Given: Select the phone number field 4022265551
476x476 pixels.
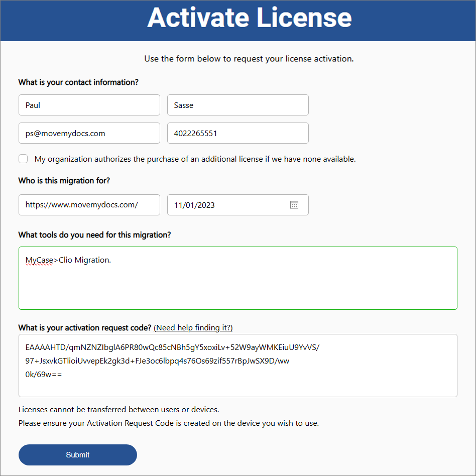Looking at the screenshot, I should 237,133.
